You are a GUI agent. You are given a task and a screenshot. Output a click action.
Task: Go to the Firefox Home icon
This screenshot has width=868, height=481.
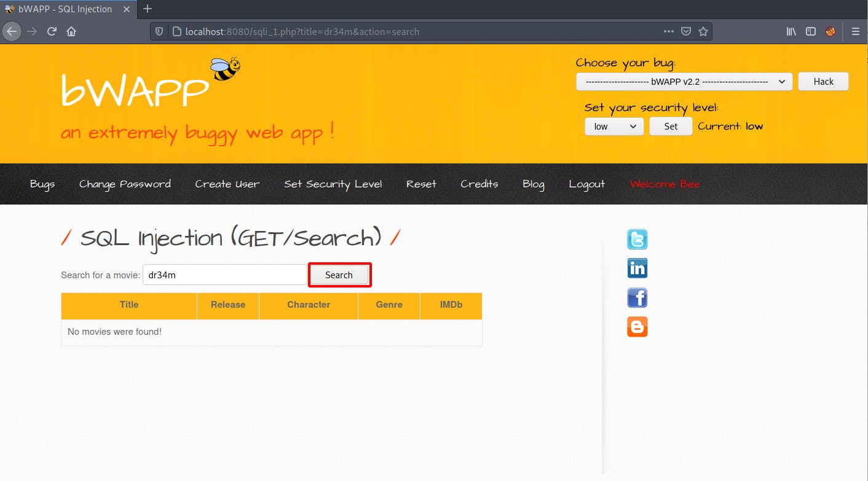pos(71,31)
